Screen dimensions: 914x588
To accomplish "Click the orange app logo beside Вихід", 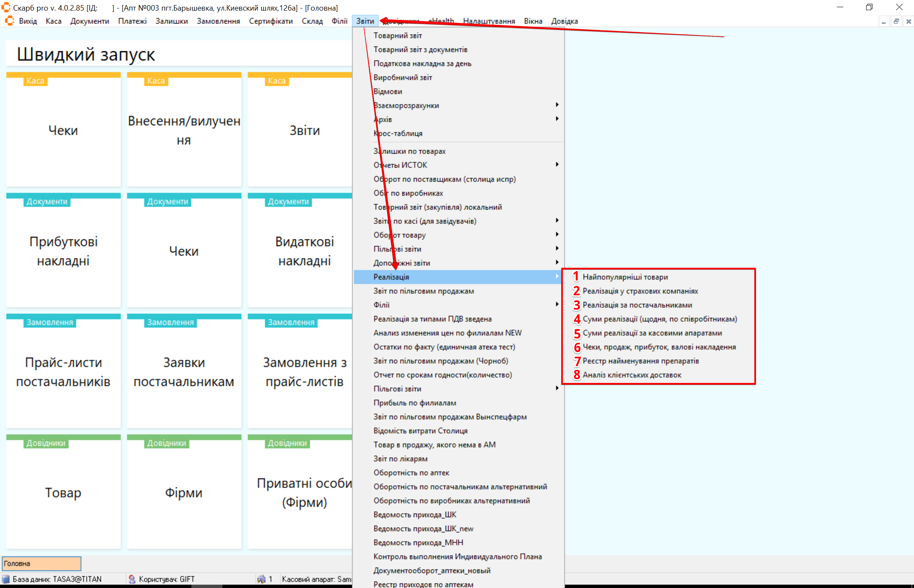I will click(9, 21).
